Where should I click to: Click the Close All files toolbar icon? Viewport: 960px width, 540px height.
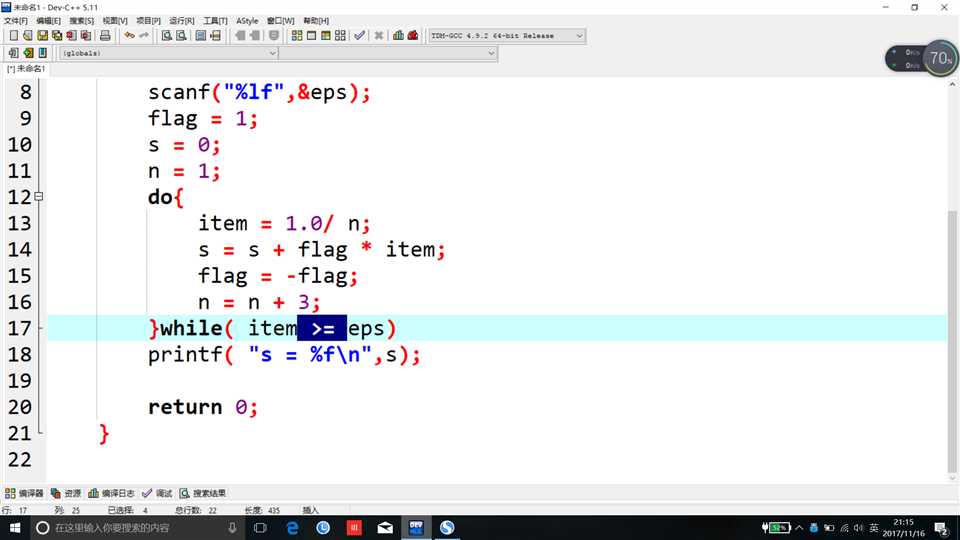(86, 36)
